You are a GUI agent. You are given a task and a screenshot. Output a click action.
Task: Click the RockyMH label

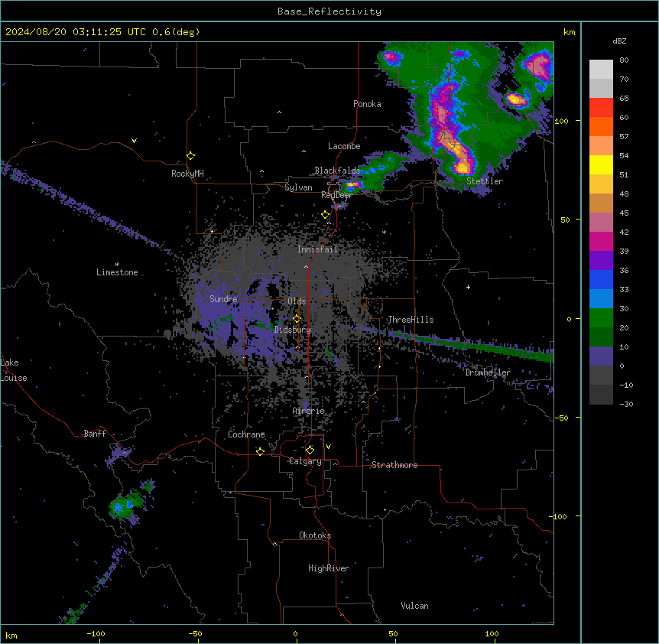tap(187, 174)
